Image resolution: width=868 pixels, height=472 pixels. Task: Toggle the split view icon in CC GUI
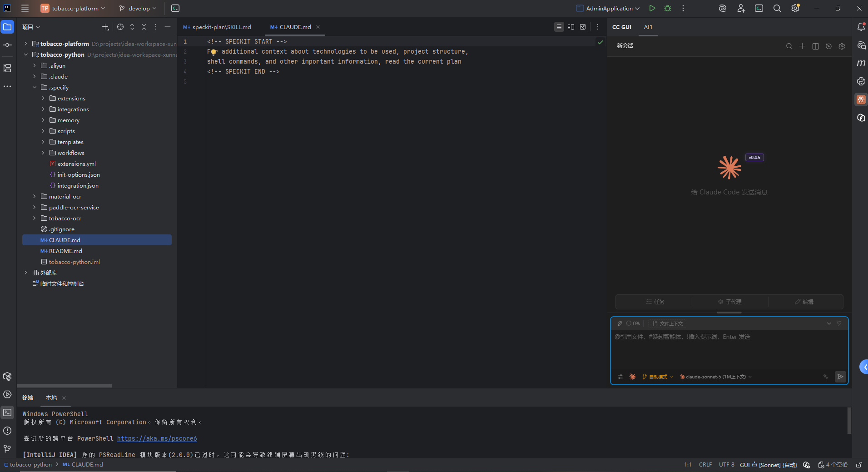(816, 46)
